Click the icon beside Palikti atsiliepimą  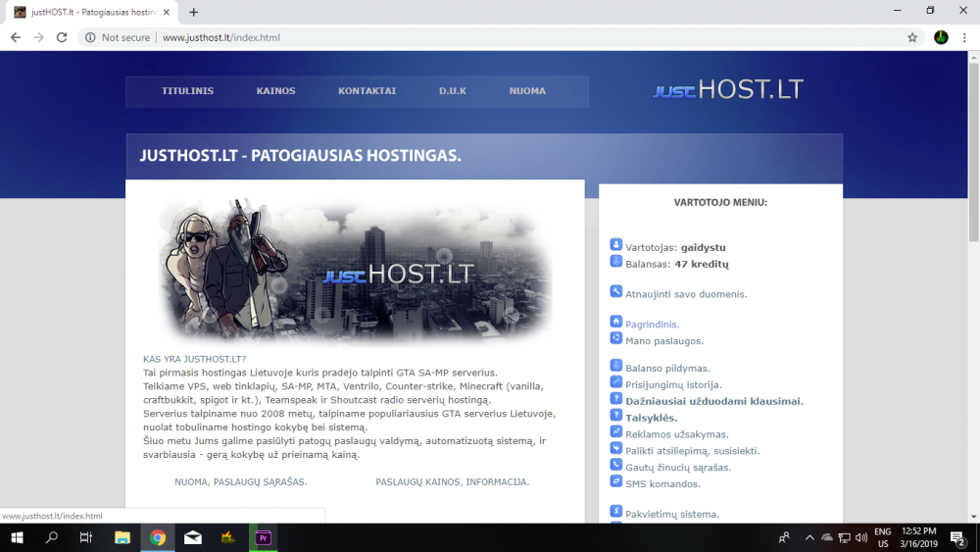(615, 448)
